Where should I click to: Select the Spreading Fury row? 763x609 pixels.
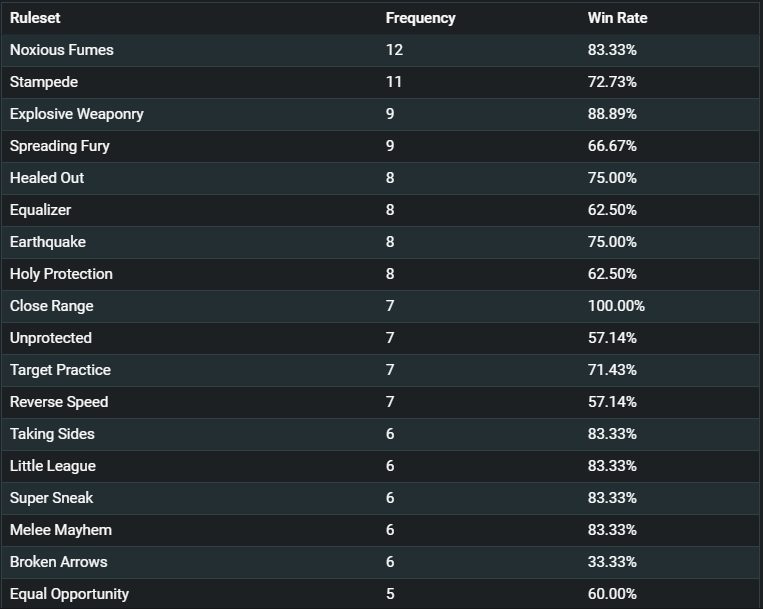pyautogui.click(x=382, y=146)
